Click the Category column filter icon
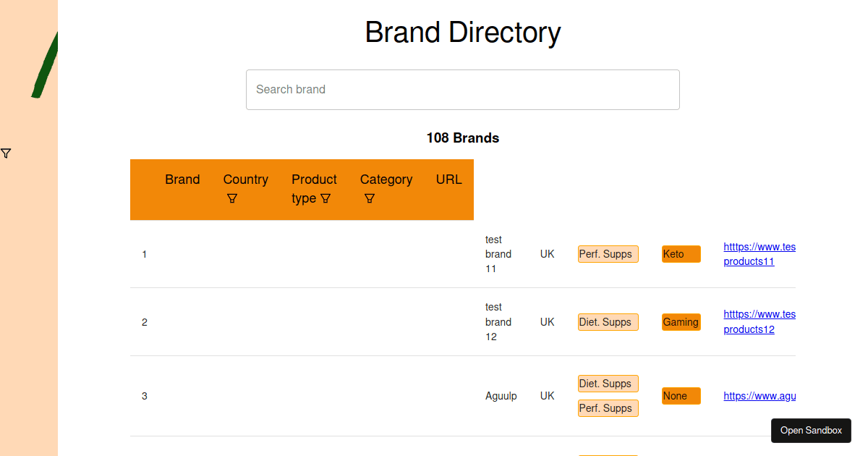The image size is (868, 456). 369,198
